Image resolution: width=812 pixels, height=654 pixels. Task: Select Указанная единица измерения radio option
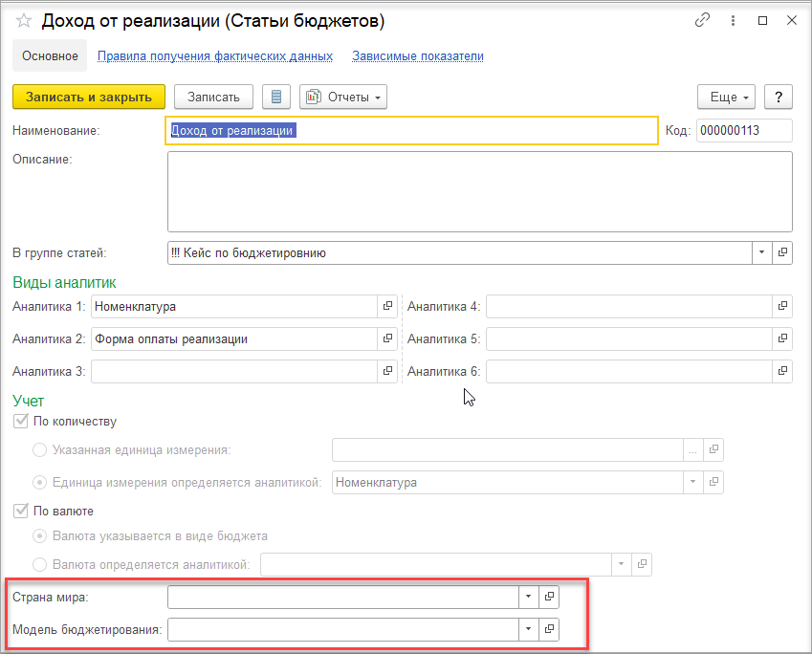pyautogui.click(x=39, y=449)
